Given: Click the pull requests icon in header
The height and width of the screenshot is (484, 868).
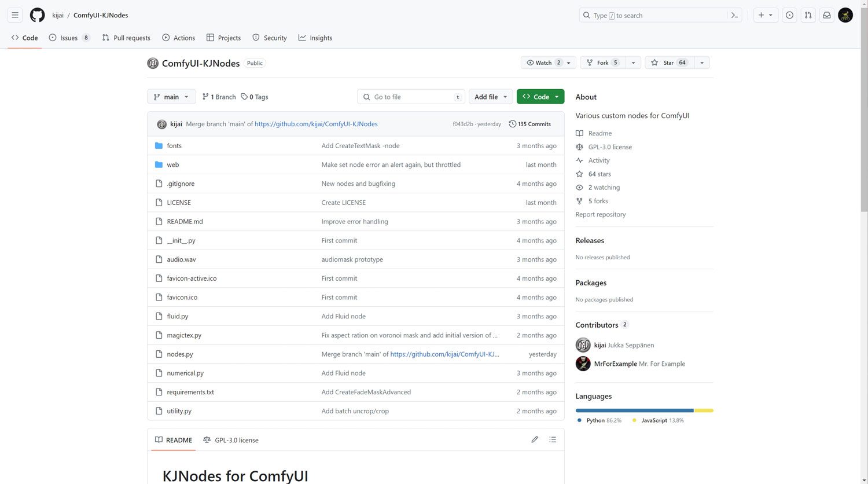Looking at the screenshot, I should point(808,15).
